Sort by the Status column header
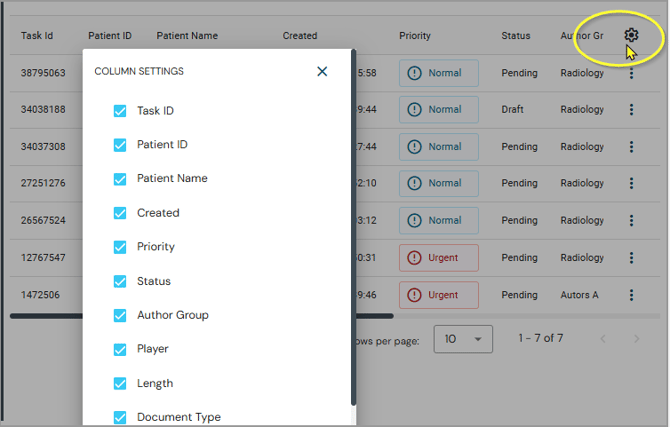This screenshot has width=670, height=427. [x=516, y=36]
